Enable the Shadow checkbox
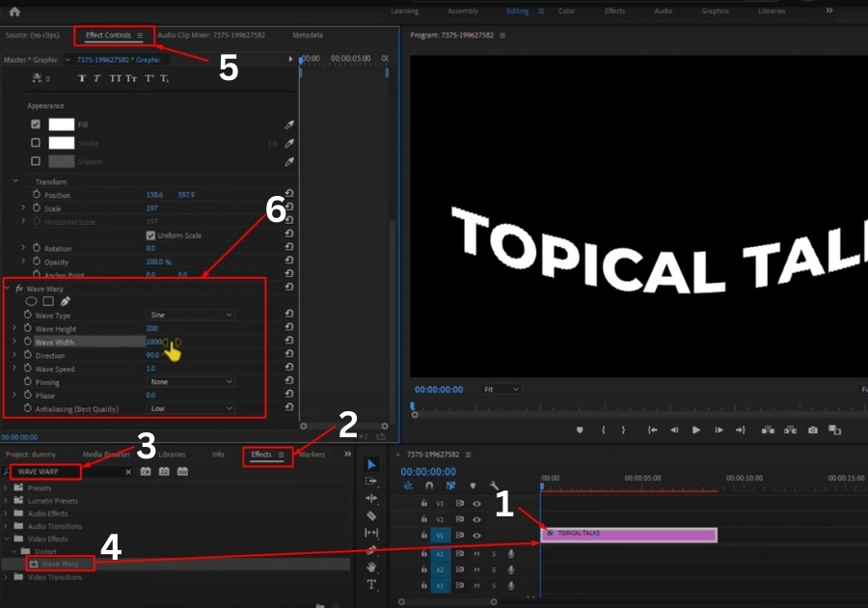 tap(36, 161)
